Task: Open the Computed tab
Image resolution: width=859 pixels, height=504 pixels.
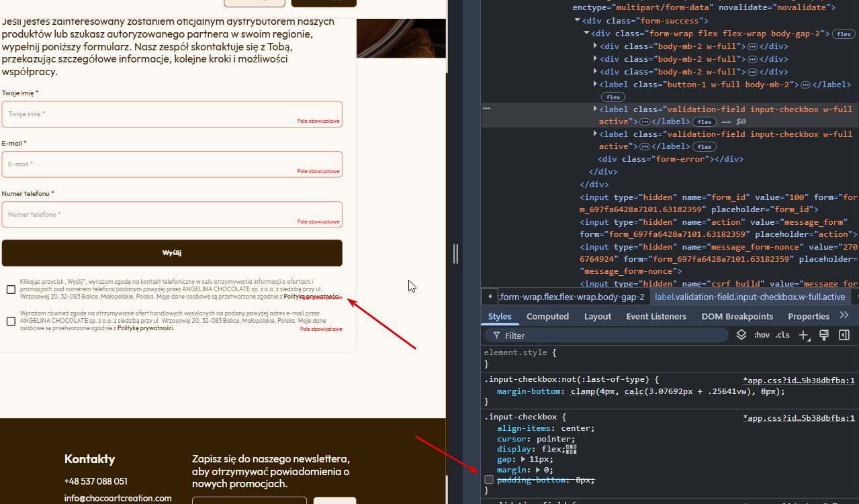Action: pos(547,316)
